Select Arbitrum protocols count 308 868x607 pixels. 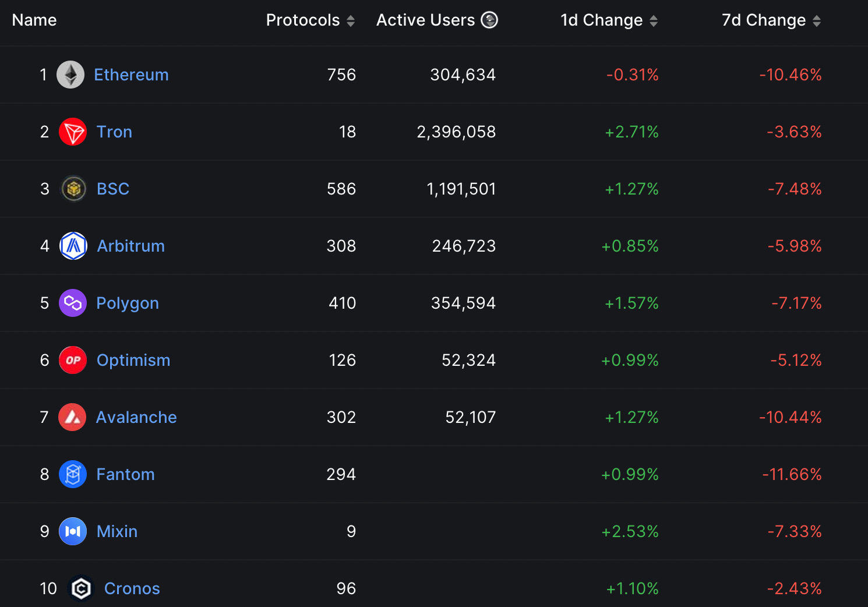341,246
